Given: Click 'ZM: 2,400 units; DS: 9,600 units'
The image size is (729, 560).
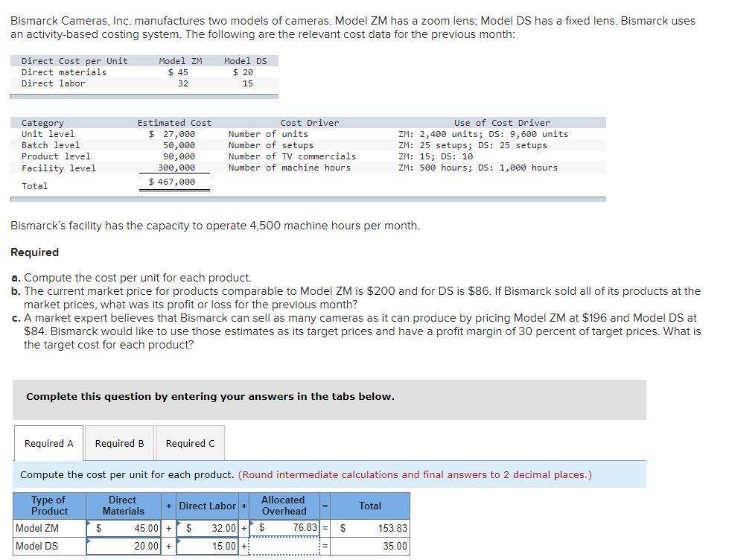Looking at the screenshot, I should click(483, 134).
